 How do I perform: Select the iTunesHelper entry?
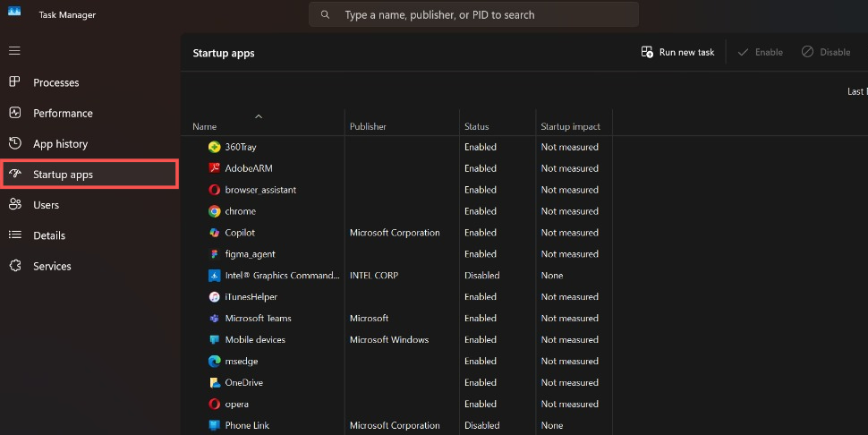251,296
